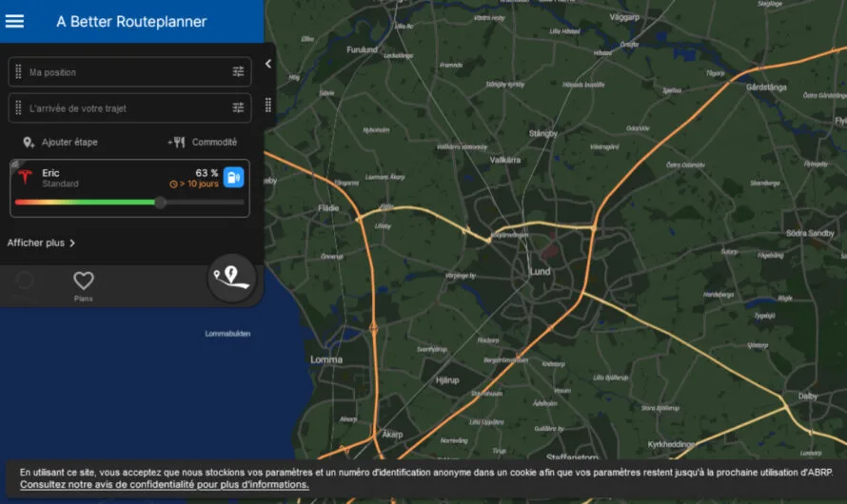The image size is (847, 504).
Task: Click the Furulund map label
Action: tap(362, 49)
